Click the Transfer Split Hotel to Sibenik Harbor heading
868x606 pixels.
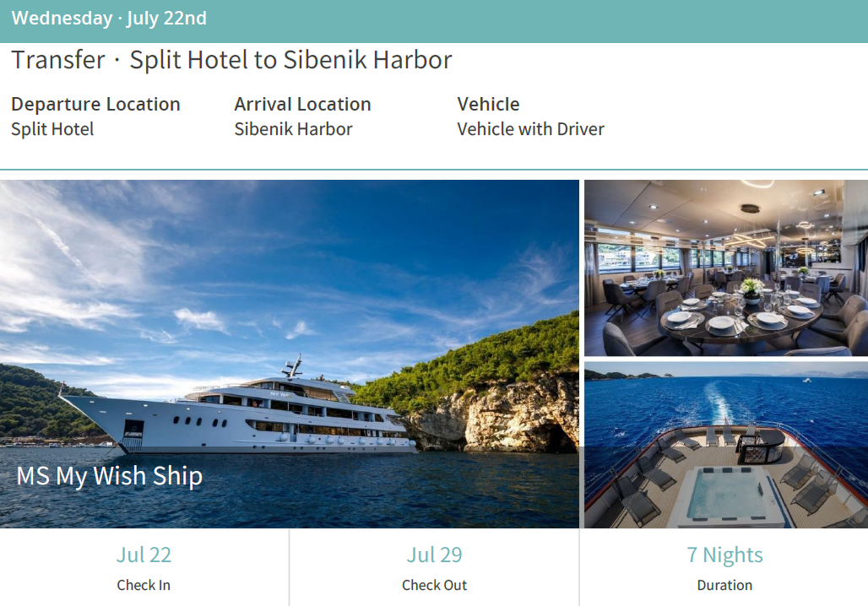coord(232,60)
